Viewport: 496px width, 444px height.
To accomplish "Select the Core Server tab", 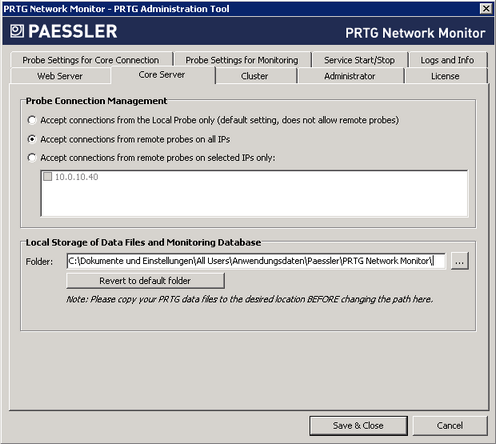I will tap(162, 75).
